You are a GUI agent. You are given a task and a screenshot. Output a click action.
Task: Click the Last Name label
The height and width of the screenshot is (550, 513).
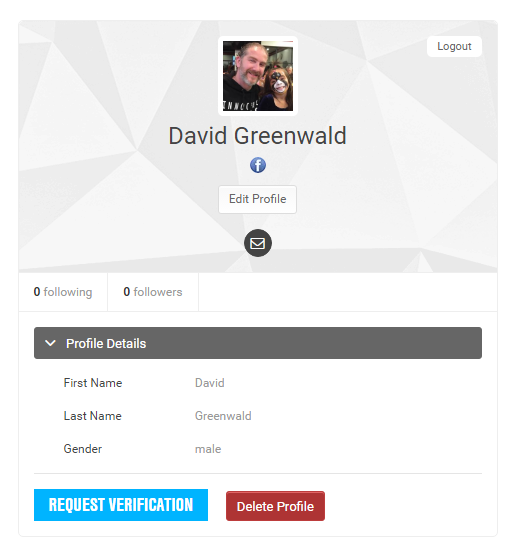coord(93,416)
